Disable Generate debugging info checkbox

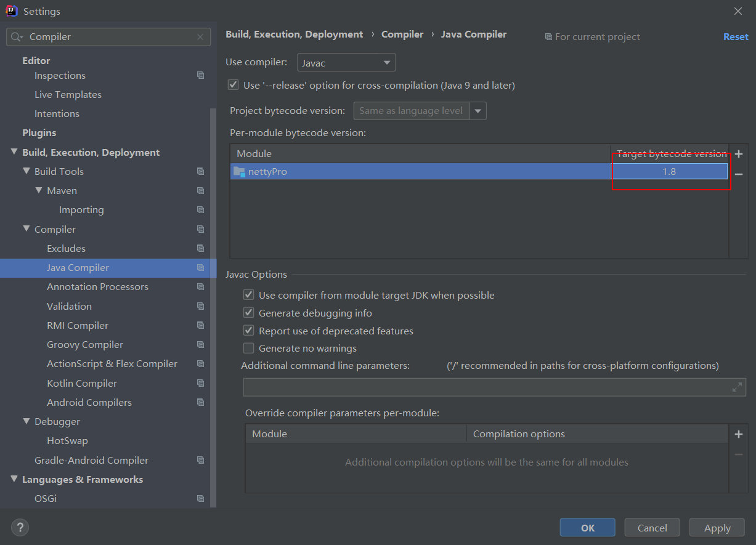coord(249,313)
